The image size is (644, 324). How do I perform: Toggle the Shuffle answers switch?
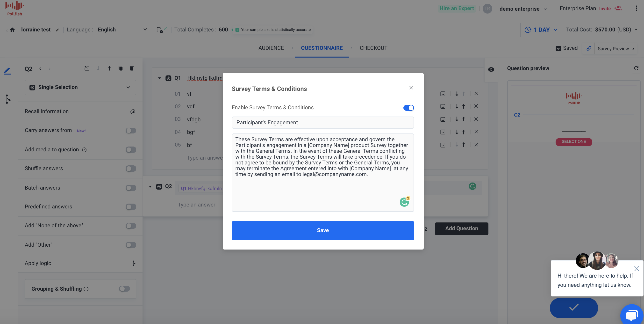(x=130, y=169)
